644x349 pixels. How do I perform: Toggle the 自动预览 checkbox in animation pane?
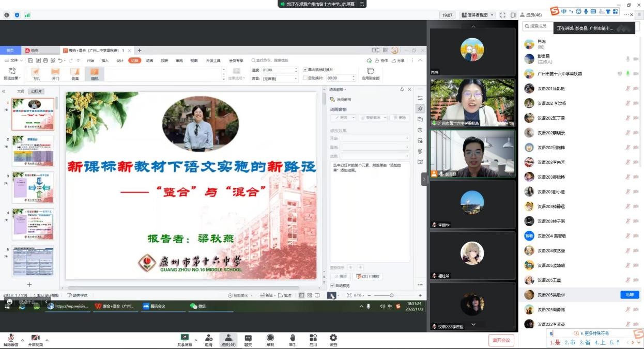point(332,285)
